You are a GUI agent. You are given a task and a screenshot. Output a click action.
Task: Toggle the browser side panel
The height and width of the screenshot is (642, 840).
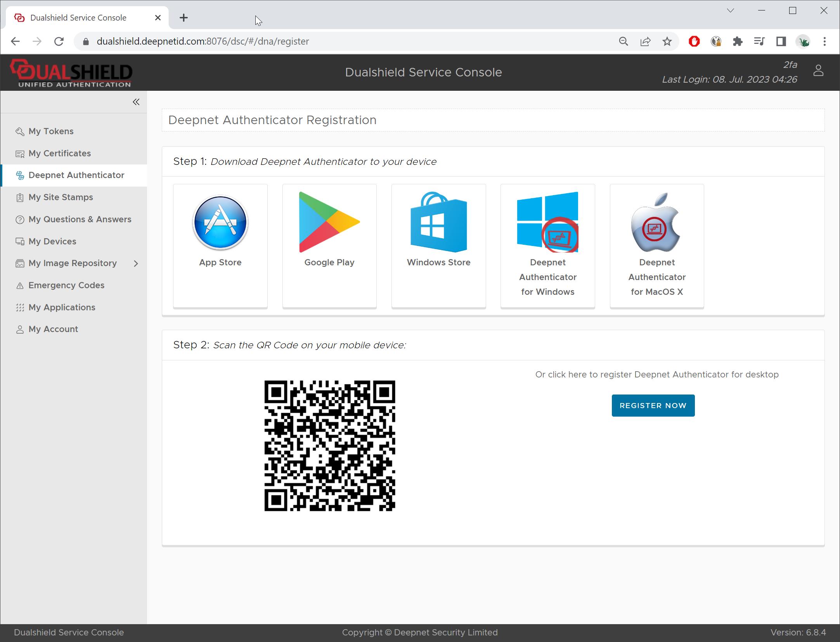click(781, 42)
